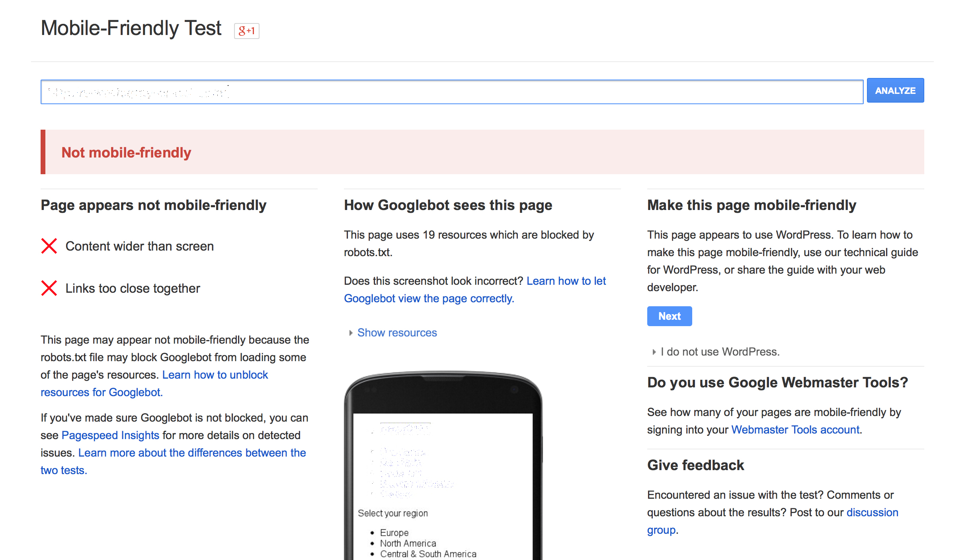Expand Show resources disclosure triangle
This screenshot has width=980, height=560.
click(351, 333)
